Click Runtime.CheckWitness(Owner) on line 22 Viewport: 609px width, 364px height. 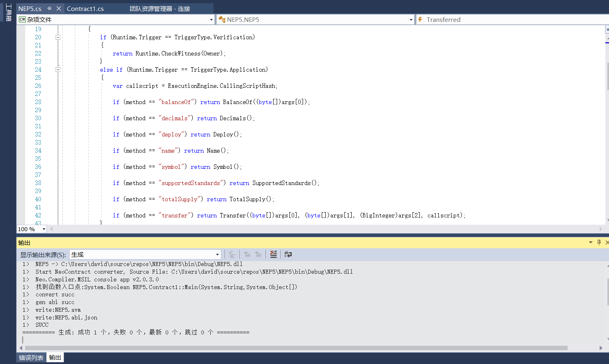[179, 53]
